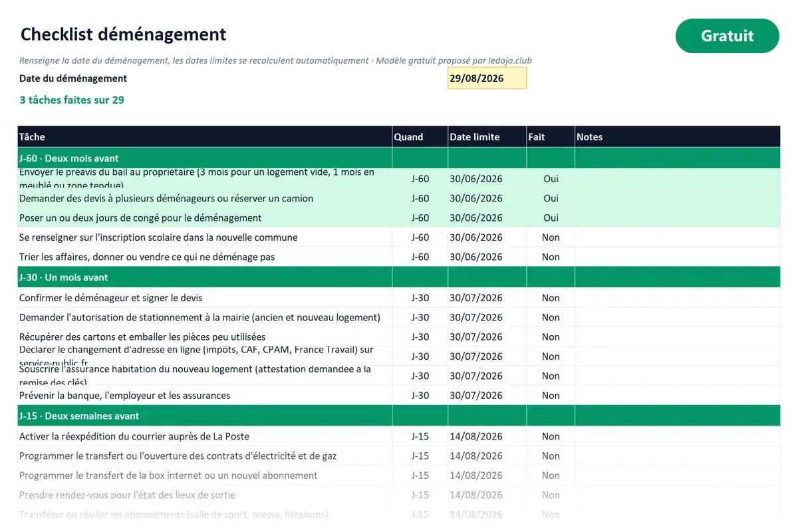This screenshot has height=532, width=798.
Task: Click 'Non' in the 'inscription scolaire' row
Action: tap(551, 237)
